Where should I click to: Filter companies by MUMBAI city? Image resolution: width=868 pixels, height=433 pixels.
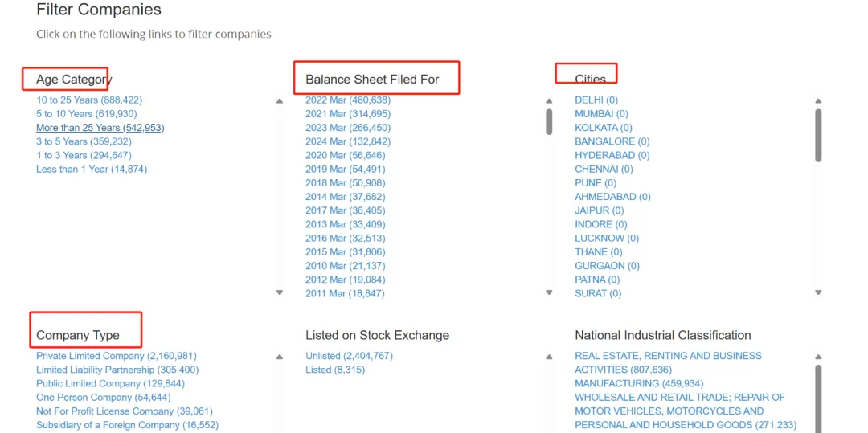coord(601,114)
